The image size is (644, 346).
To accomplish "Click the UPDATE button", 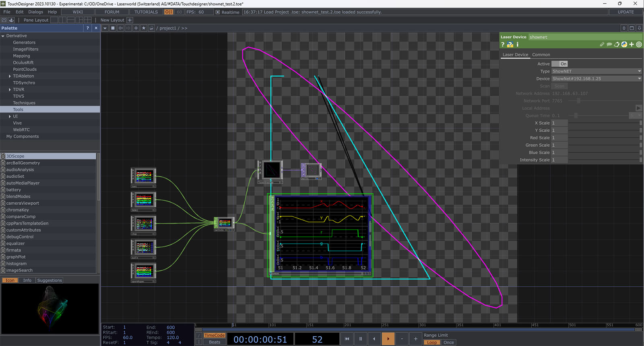I will [x=625, y=12].
